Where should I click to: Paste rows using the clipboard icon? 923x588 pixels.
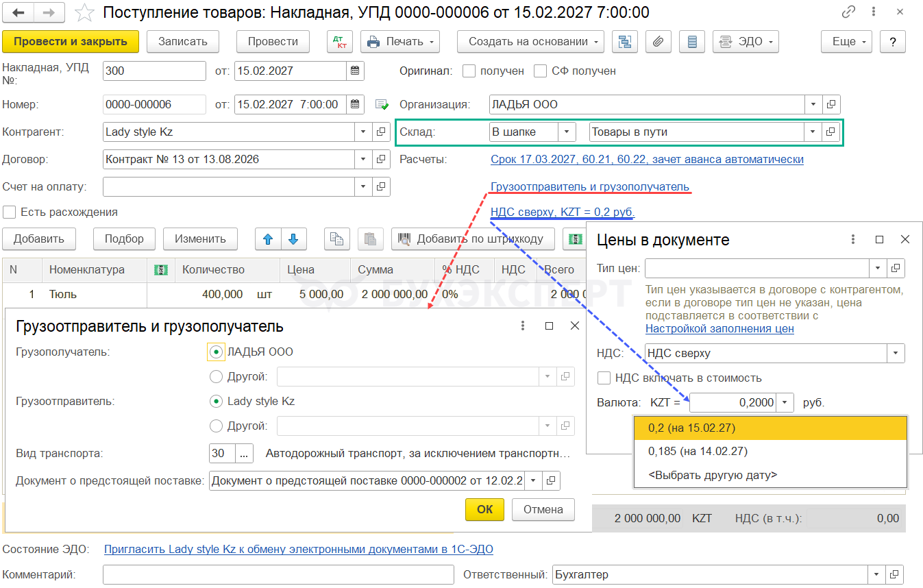coord(370,238)
